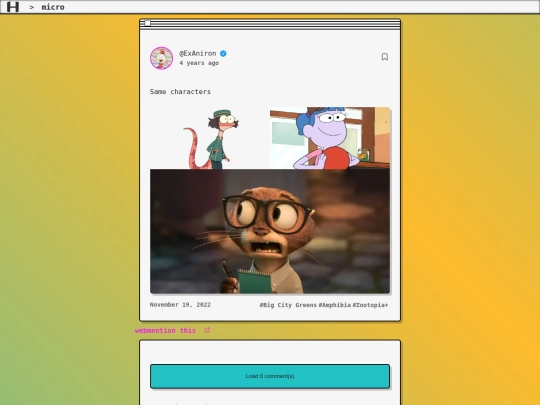Open the lizard bellhop character image
The width and height of the screenshot is (540, 405).
coord(210,138)
